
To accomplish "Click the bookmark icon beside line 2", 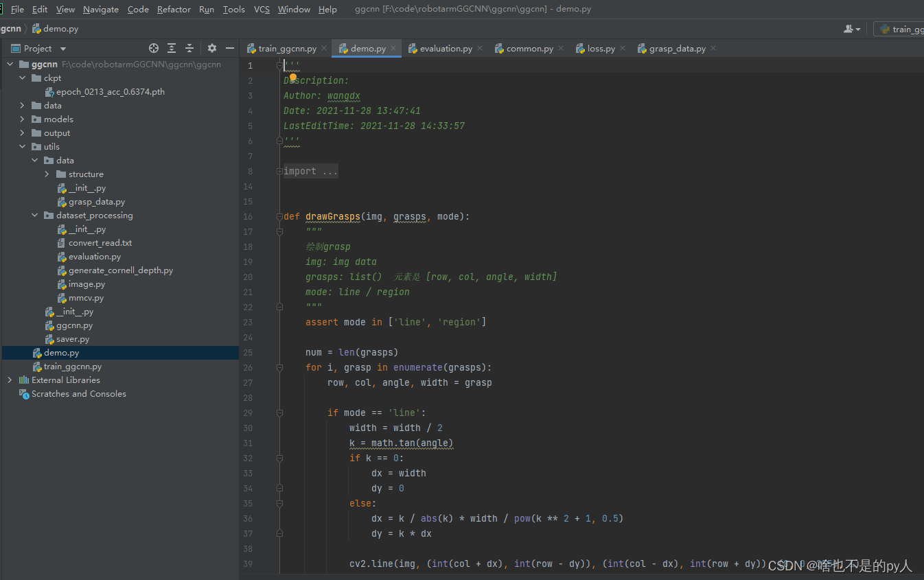I will (292, 78).
